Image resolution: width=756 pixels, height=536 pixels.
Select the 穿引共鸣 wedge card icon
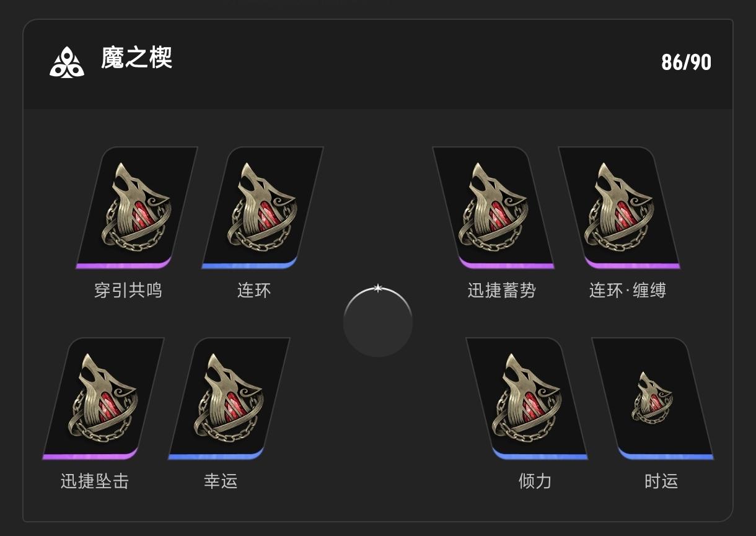[x=137, y=208]
